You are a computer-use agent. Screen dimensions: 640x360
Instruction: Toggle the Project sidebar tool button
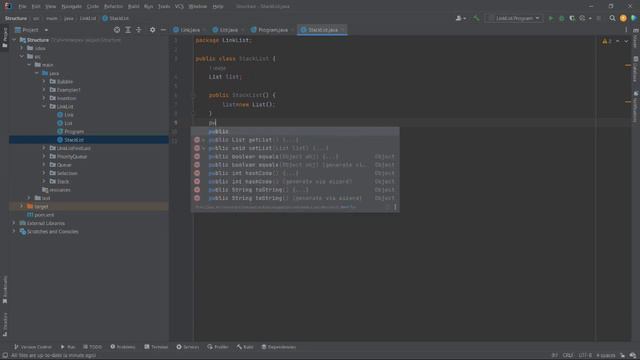(5, 38)
